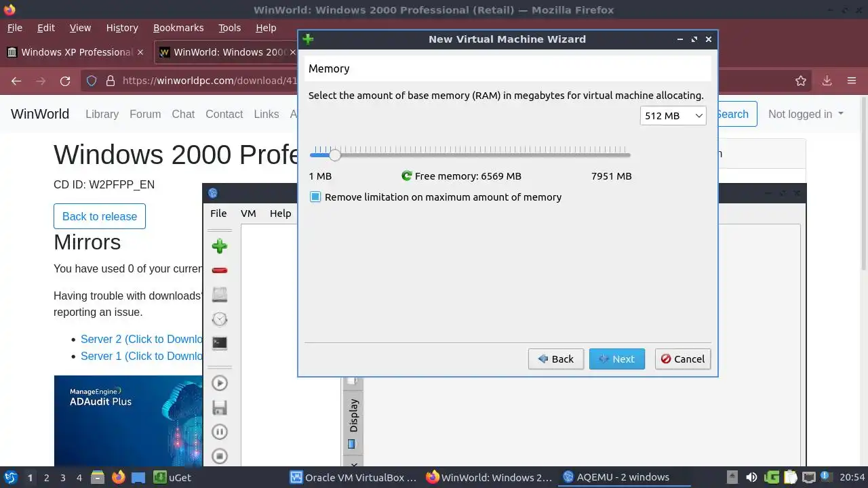Viewport: 868px width, 488px height.
Task: Reload the page in Firefox
Action: pos(65,81)
